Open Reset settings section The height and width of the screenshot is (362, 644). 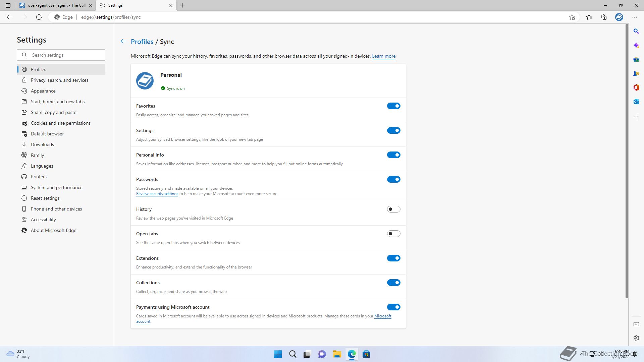point(61,198)
